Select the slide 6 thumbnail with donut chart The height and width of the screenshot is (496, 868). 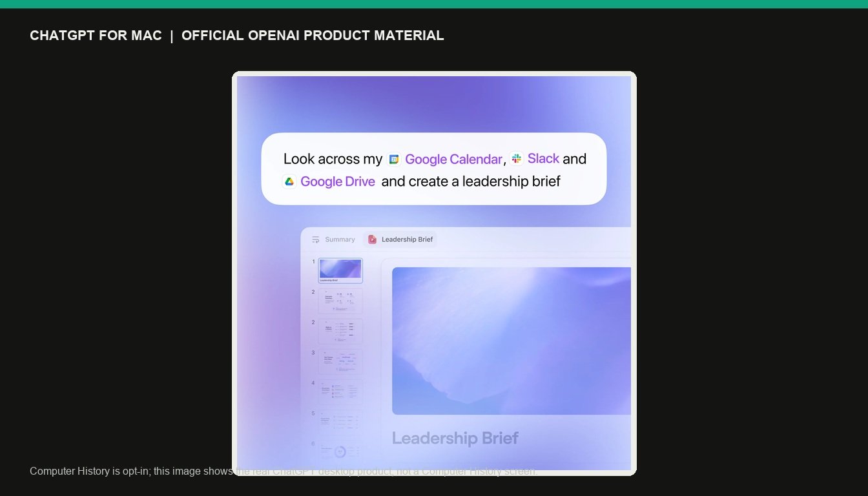coord(340,451)
